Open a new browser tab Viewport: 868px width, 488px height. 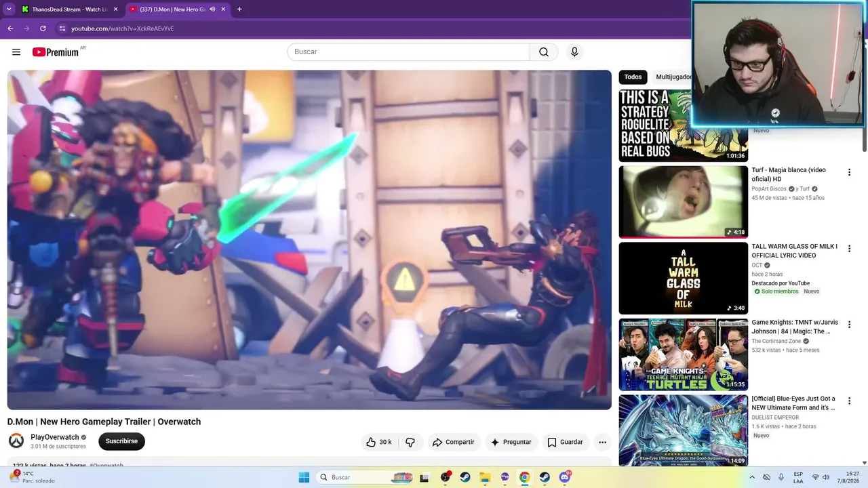(239, 9)
